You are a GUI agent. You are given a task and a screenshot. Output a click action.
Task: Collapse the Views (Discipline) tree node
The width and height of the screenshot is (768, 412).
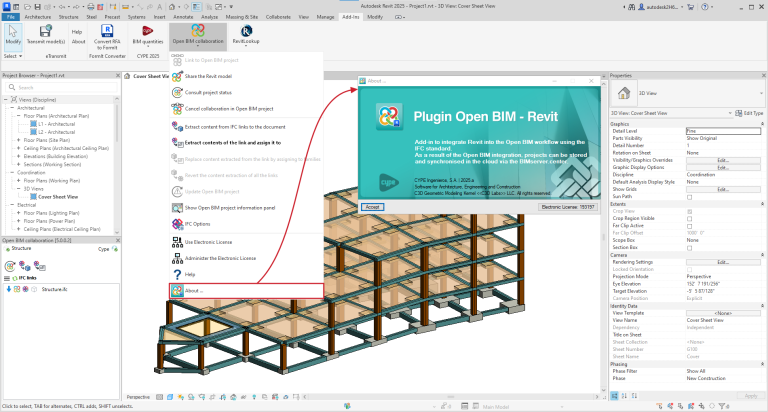[6, 99]
